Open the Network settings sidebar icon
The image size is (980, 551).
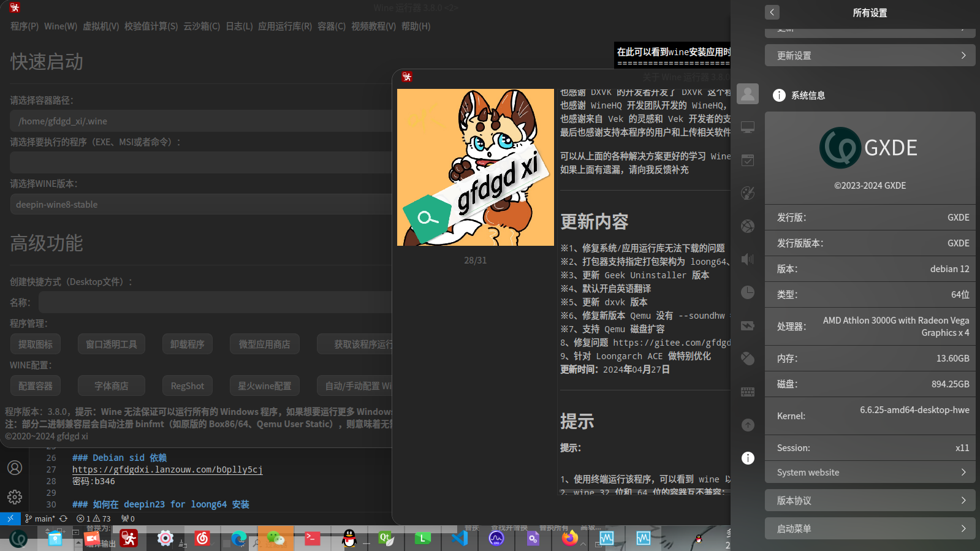[748, 226]
